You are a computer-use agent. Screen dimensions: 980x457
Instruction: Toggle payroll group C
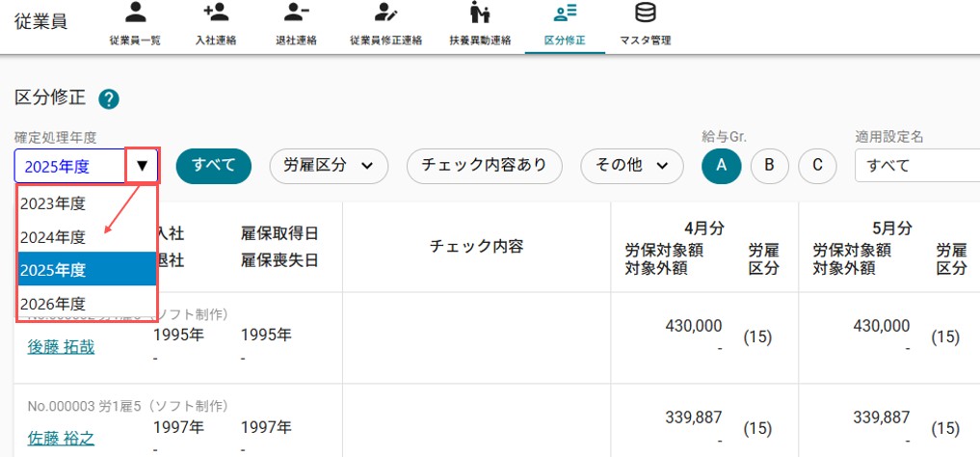pyautogui.click(x=817, y=166)
